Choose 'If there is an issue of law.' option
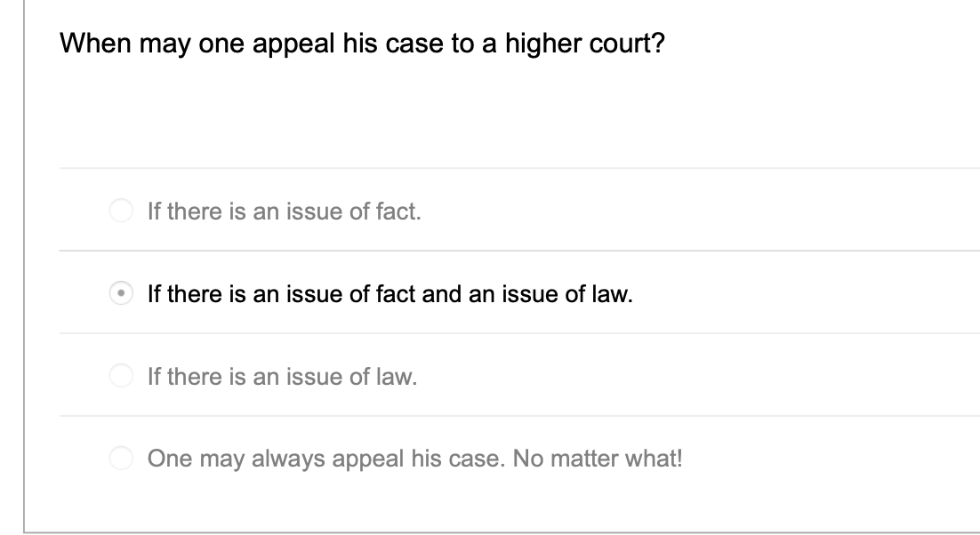980x535 pixels. (x=122, y=377)
